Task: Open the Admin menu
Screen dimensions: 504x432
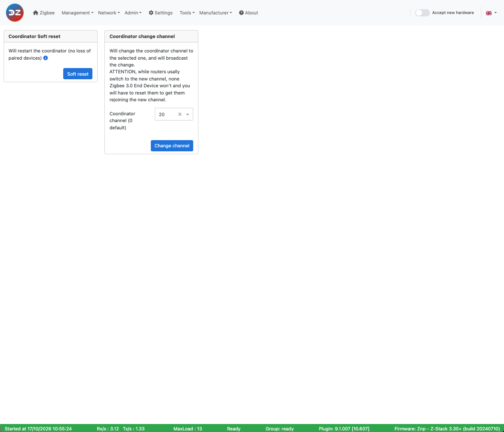Action: 133,13
